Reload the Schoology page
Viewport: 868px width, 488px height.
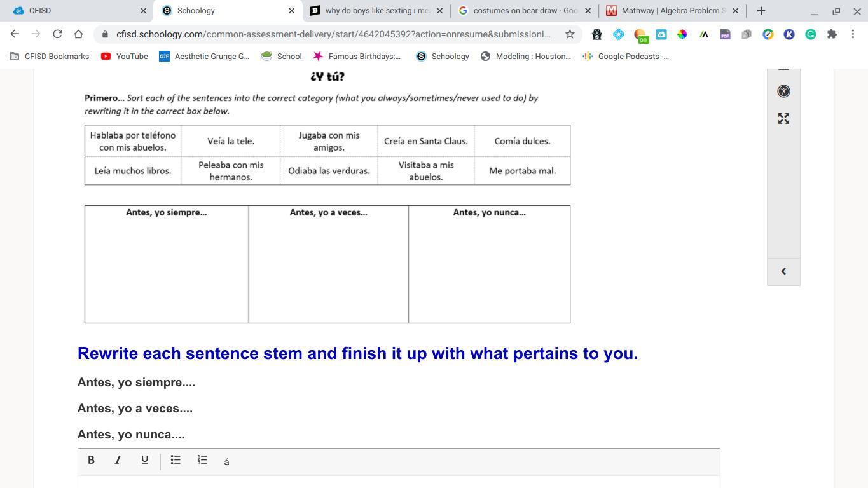click(57, 34)
